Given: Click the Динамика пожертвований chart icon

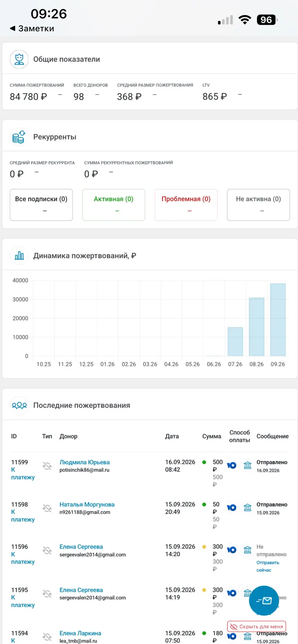Looking at the screenshot, I should 19,256.
